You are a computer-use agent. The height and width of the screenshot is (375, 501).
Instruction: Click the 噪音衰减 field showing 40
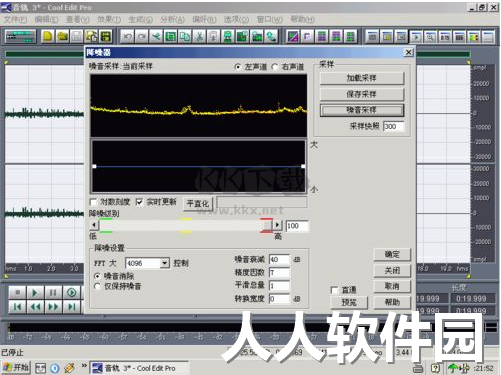tap(279, 260)
